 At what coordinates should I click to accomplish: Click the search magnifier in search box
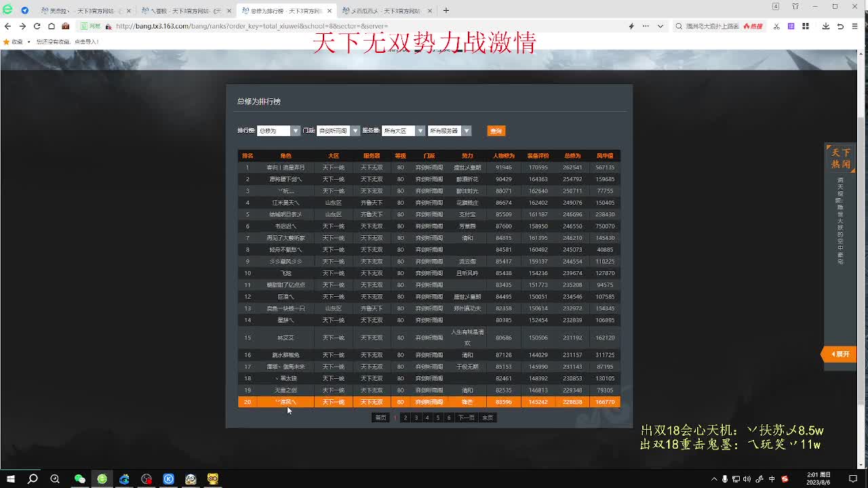point(679,26)
